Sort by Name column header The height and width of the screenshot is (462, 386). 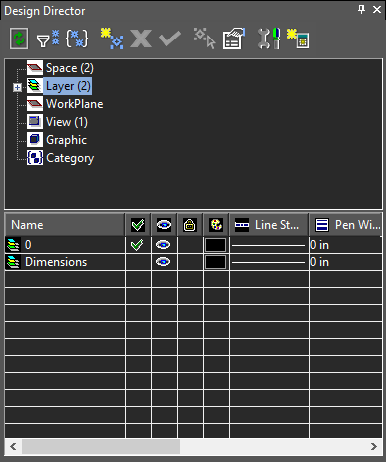click(x=65, y=225)
